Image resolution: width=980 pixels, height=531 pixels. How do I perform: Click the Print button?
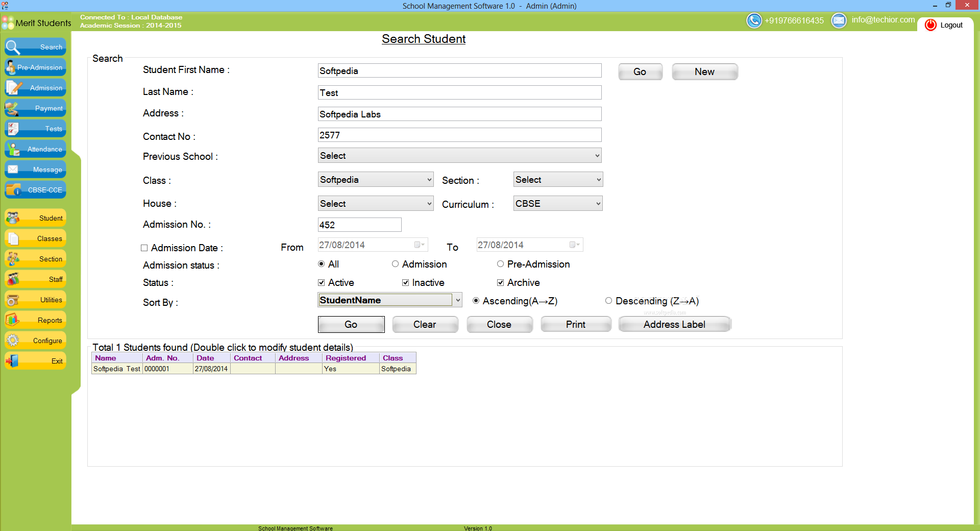(576, 325)
